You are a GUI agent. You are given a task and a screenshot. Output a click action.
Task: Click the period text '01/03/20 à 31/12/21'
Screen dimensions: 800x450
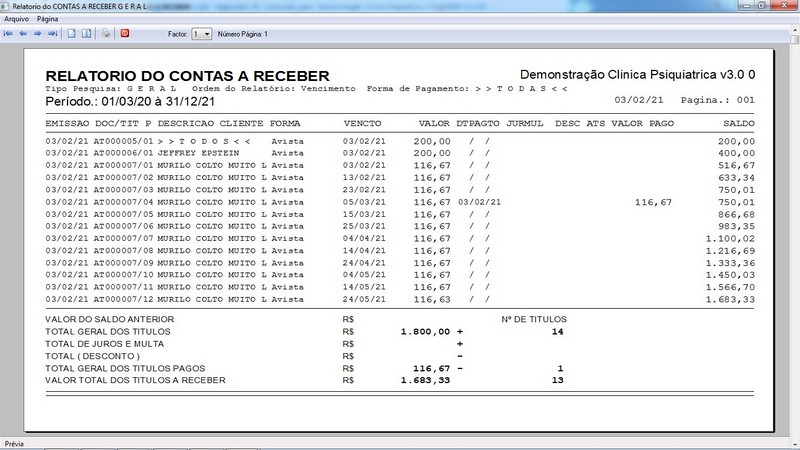158,102
